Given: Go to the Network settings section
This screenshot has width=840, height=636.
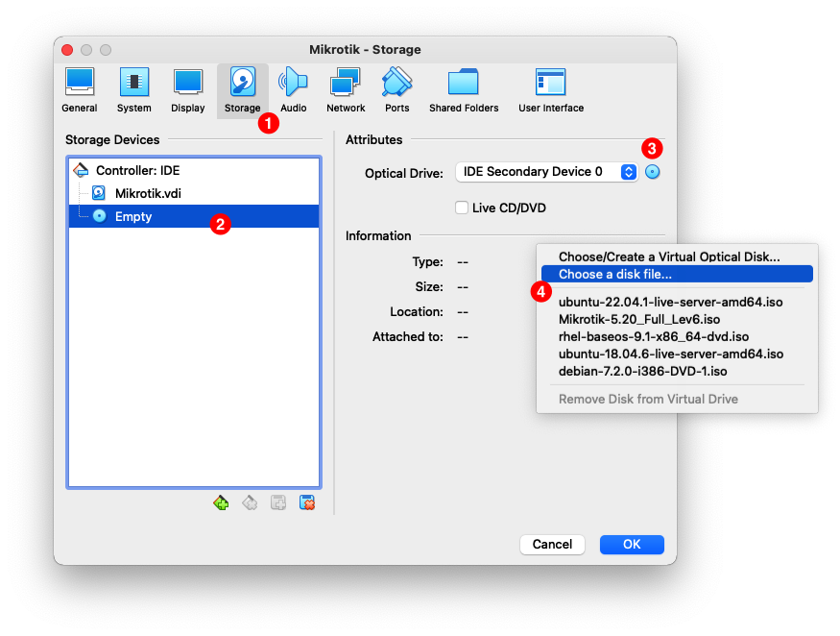Looking at the screenshot, I should point(346,90).
